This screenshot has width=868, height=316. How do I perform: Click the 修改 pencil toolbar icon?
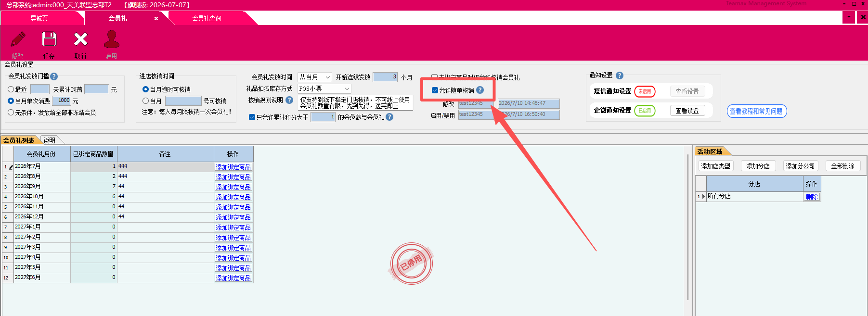(x=18, y=39)
